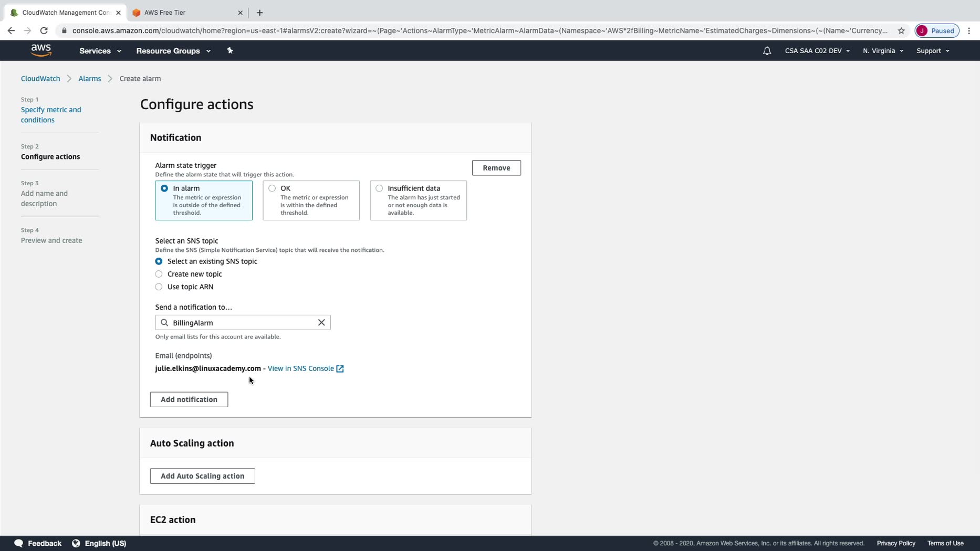Switch to CloudWatch Management Console tab

coord(66,13)
